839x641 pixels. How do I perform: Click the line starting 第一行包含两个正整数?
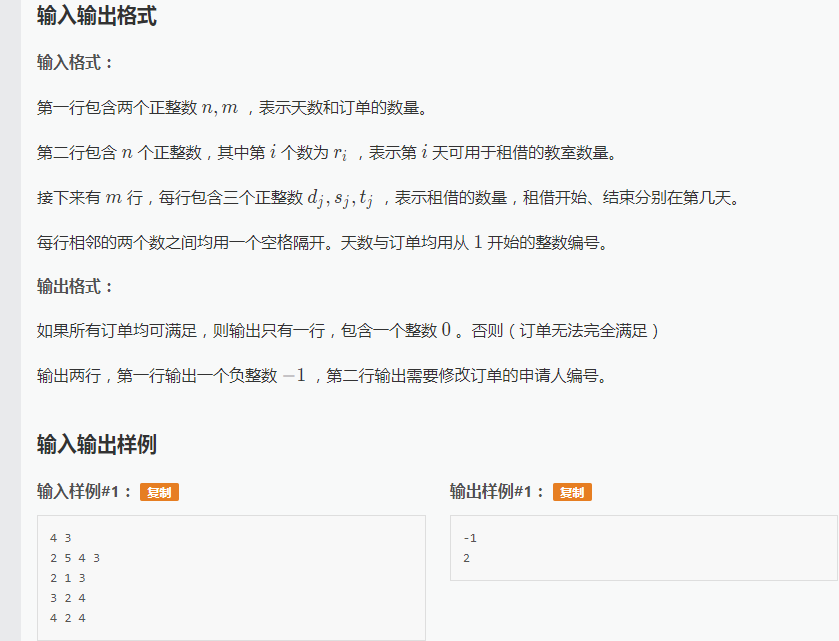(x=233, y=108)
